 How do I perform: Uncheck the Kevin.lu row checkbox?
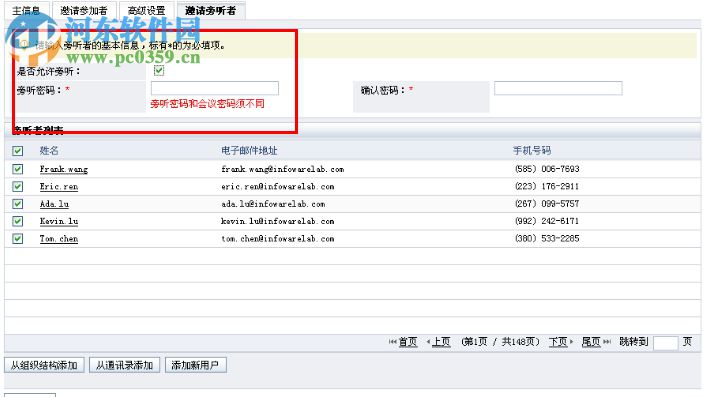[x=18, y=221]
